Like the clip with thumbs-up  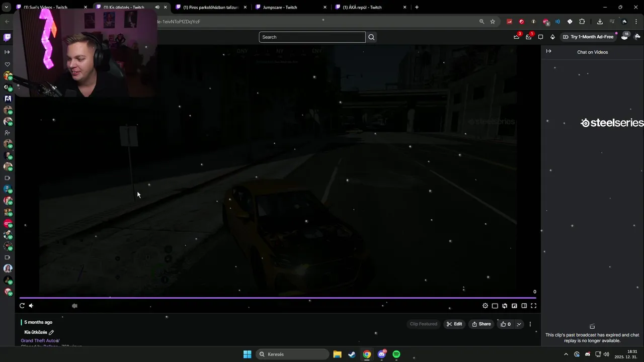click(506, 324)
